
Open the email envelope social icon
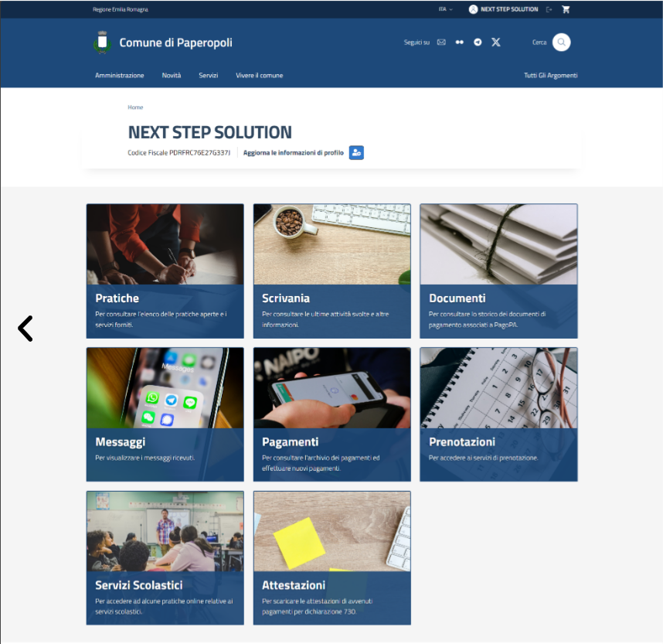pos(441,43)
